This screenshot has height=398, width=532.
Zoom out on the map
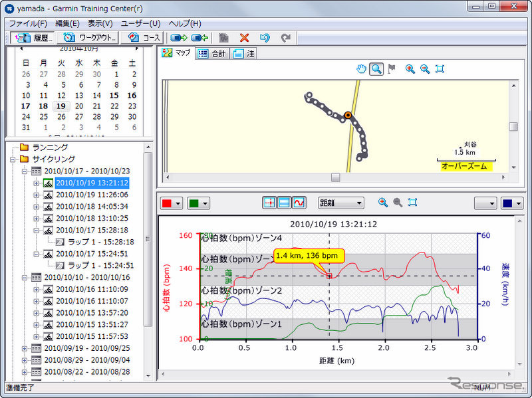click(425, 69)
